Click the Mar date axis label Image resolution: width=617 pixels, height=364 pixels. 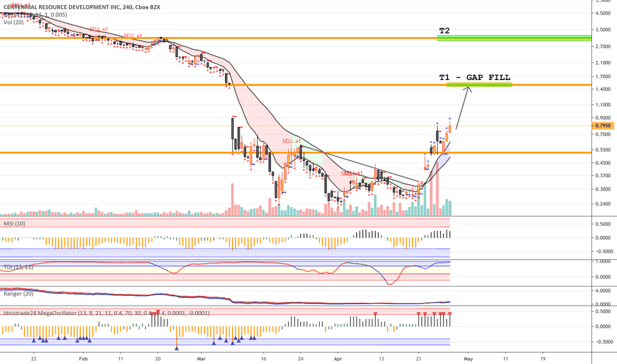coord(201,359)
